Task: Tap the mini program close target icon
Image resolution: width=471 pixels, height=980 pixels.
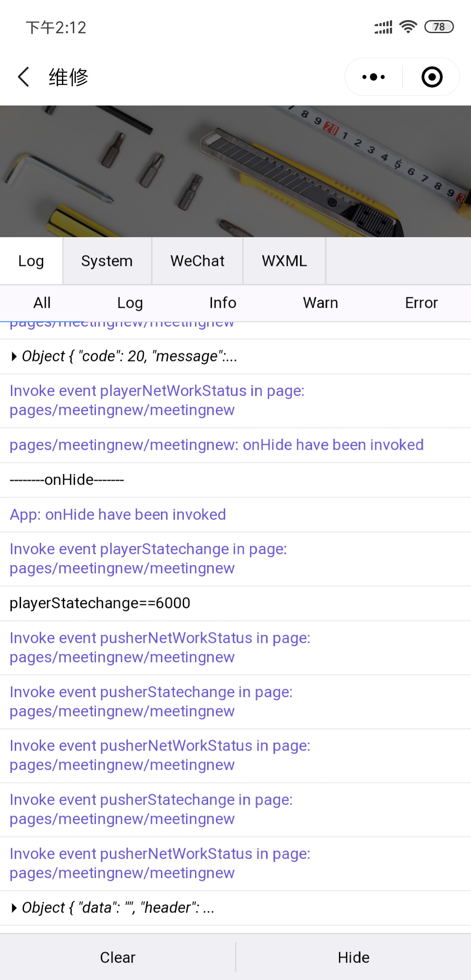Action: click(x=432, y=77)
